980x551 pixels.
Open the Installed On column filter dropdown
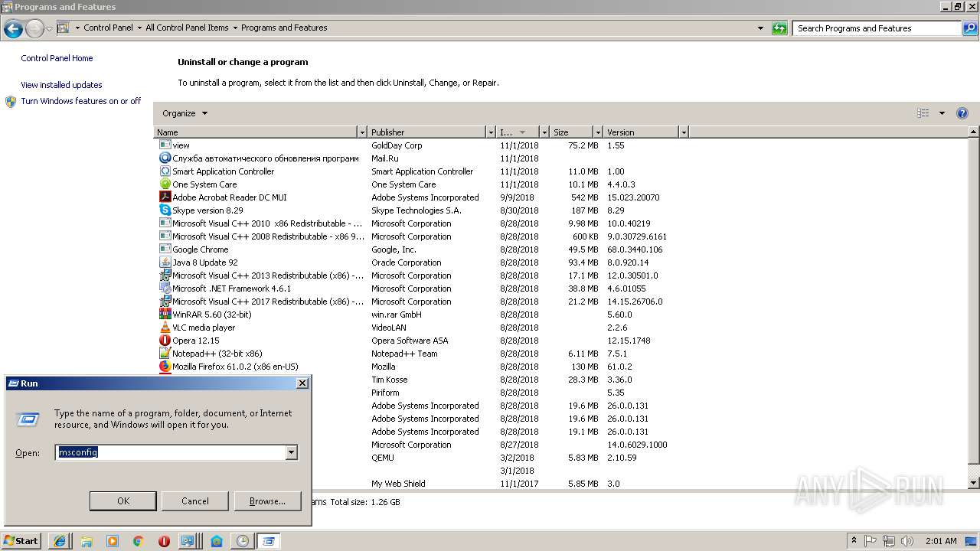coord(544,132)
